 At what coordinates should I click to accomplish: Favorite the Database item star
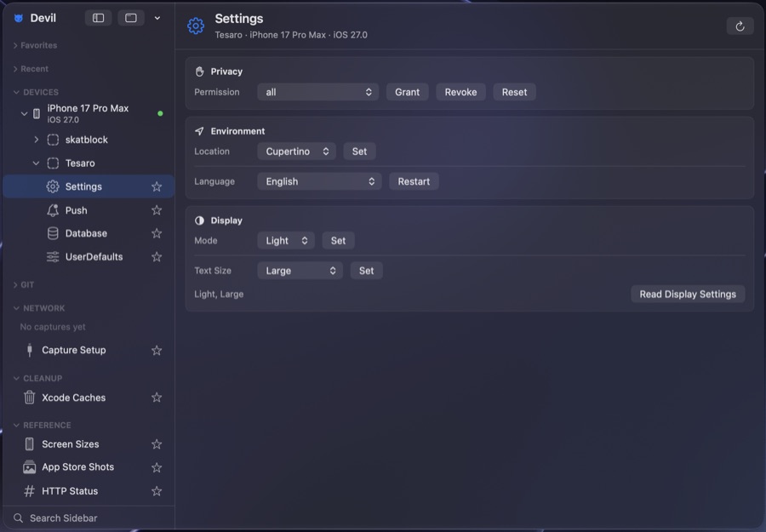click(157, 233)
